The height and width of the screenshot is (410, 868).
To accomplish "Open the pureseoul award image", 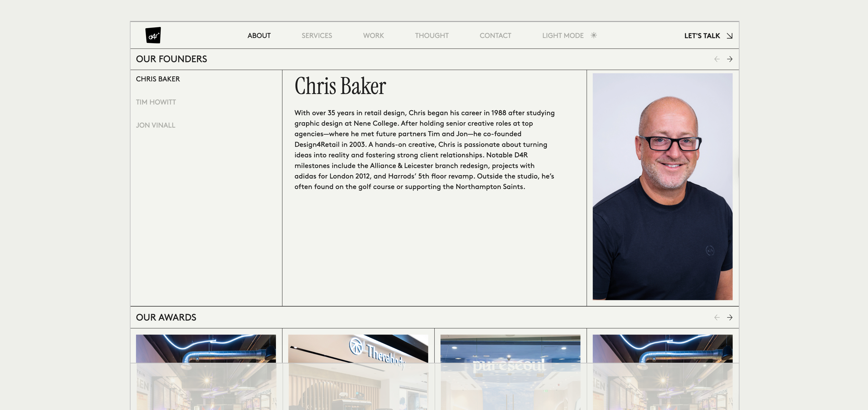I will (x=510, y=371).
